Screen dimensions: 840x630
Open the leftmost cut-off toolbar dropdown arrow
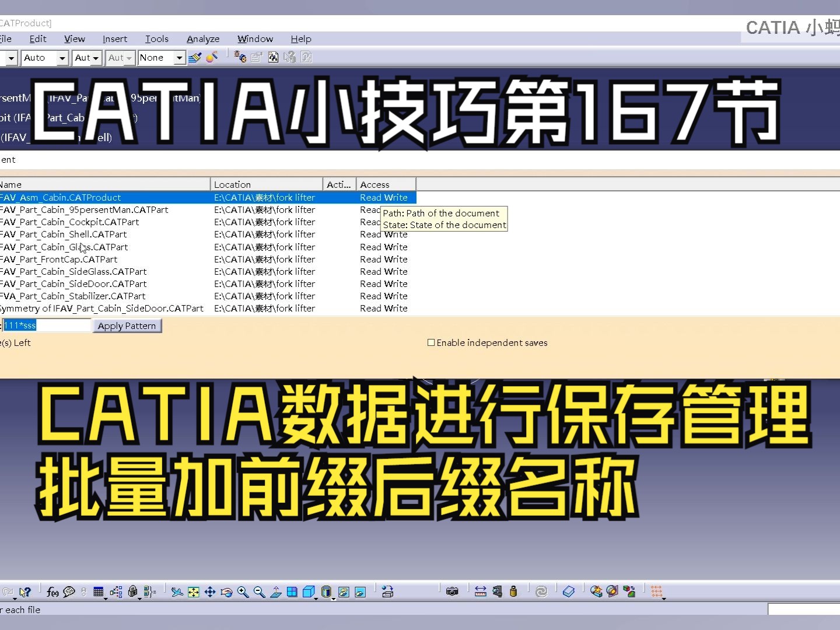click(11, 58)
